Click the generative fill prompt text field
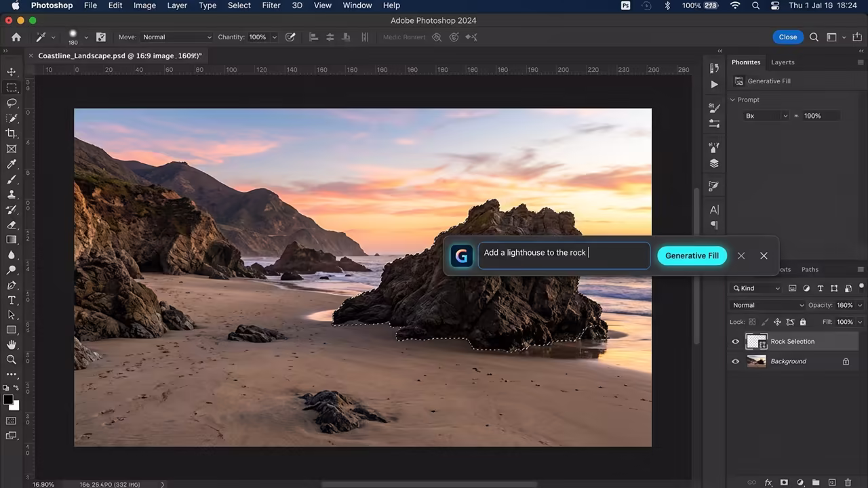The image size is (868, 488). (x=564, y=256)
